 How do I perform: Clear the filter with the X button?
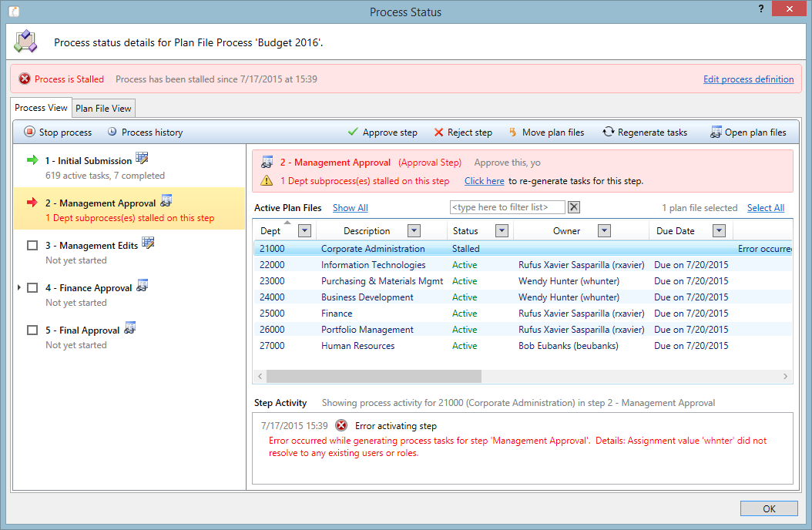573,207
